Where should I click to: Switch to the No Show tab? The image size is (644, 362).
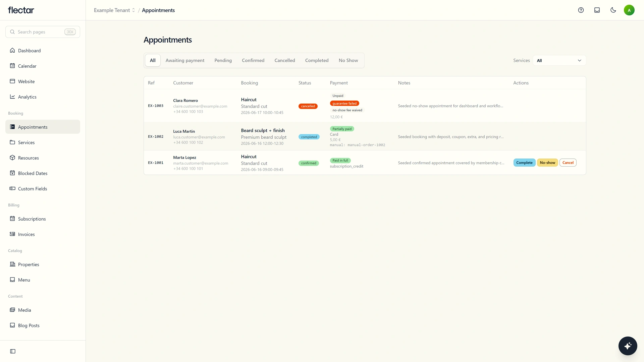(x=348, y=60)
